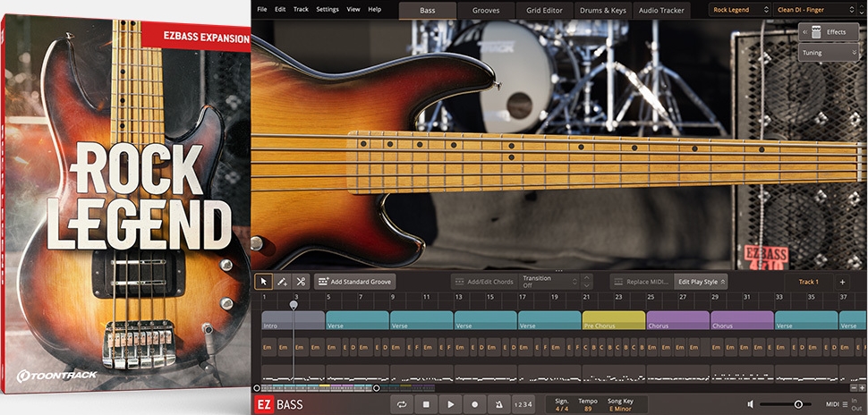This screenshot has width=868, height=415.
Task: Expand Edit Play Style panel
Action: (701, 282)
